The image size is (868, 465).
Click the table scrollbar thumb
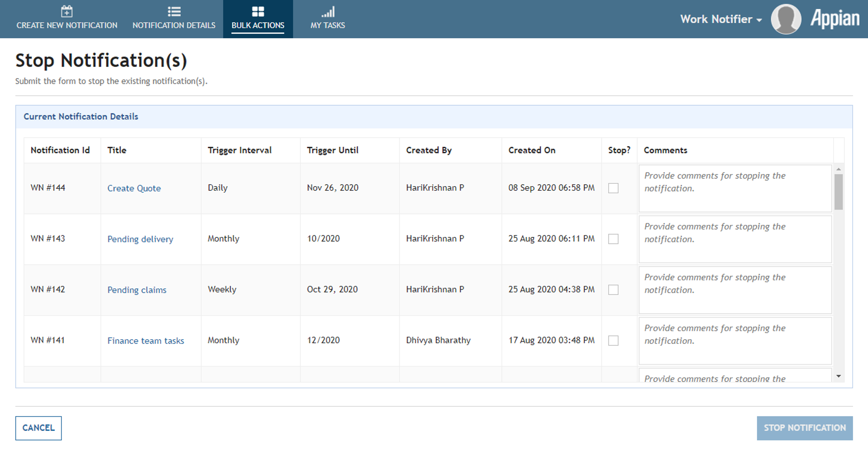point(838,192)
